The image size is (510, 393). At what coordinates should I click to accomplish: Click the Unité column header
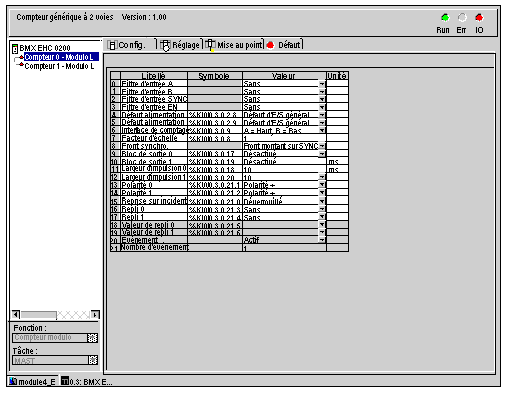[x=337, y=76]
